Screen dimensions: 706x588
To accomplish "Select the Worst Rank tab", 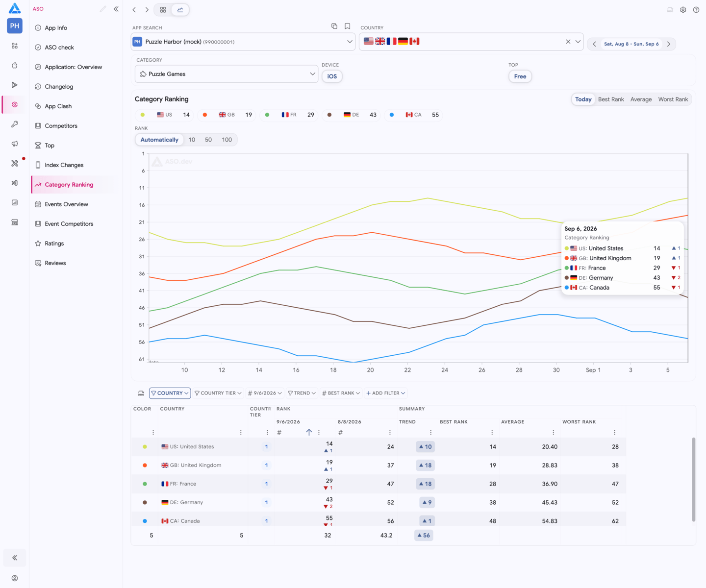I will pos(673,99).
